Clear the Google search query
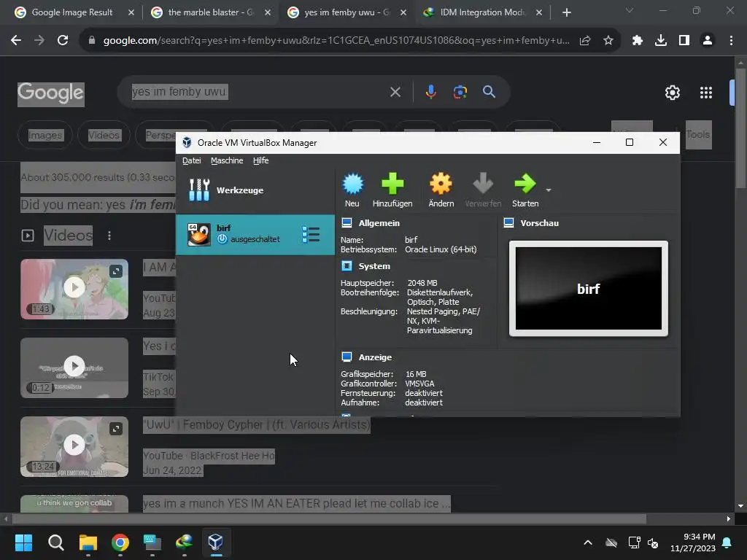 [x=395, y=92]
